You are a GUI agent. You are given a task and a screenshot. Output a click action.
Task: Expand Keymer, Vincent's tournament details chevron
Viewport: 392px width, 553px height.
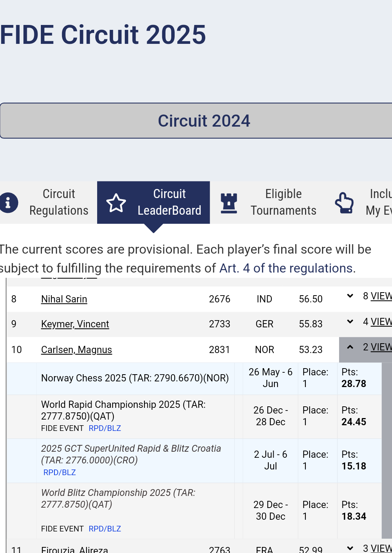350,322
